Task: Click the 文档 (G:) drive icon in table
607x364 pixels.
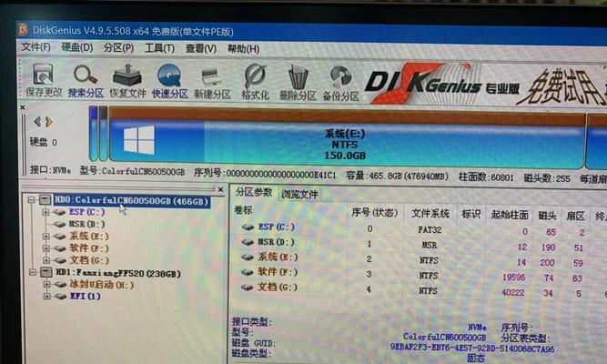Action: click(x=248, y=288)
